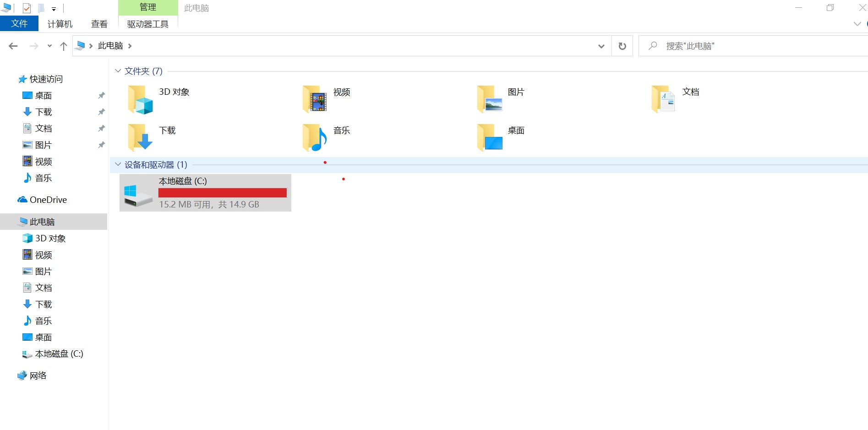Viewport: 868px width, 430px height.
Task: Switch to the 驱动器工具 ribbon tab
Action: [148, 24]
